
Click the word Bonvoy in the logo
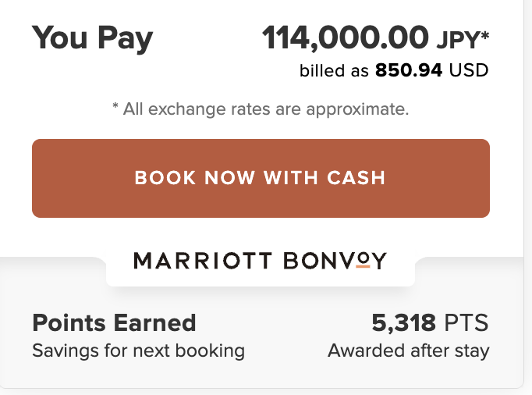333,261
